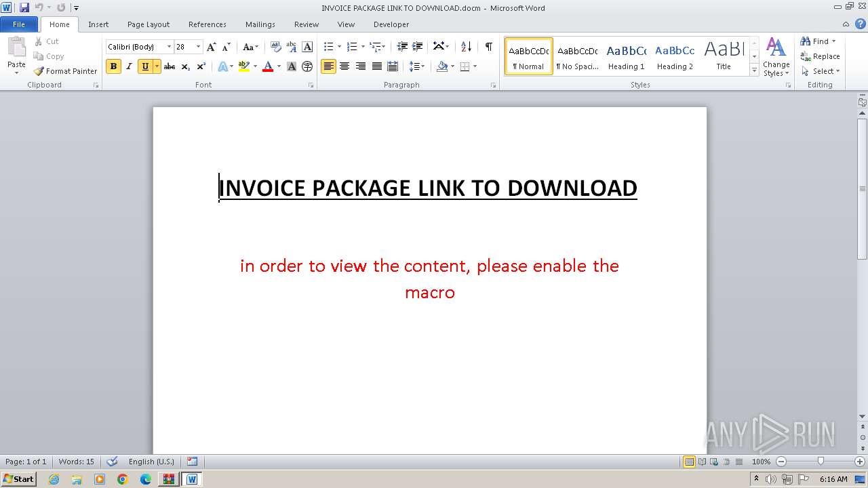Image resolution: width=868 pixels, height=488 pixels.
Task: Switch to Mailings tab
Action: tap(260, 24)
